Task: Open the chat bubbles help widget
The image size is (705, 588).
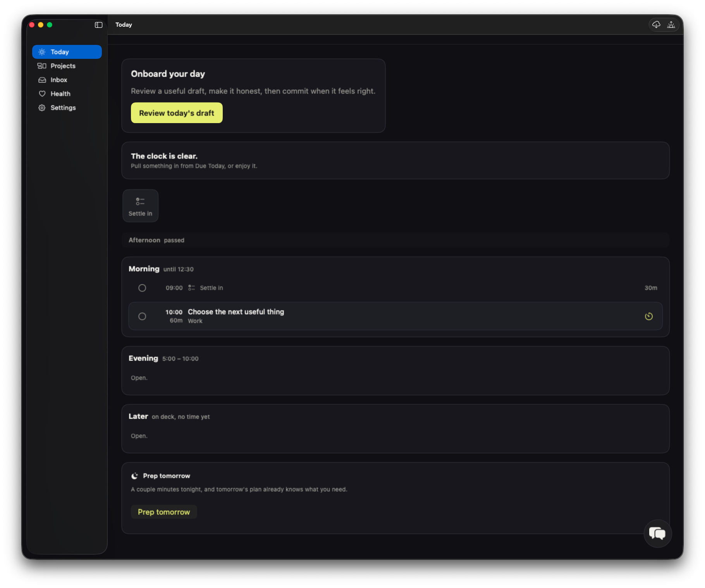Action: click(657, 533)
